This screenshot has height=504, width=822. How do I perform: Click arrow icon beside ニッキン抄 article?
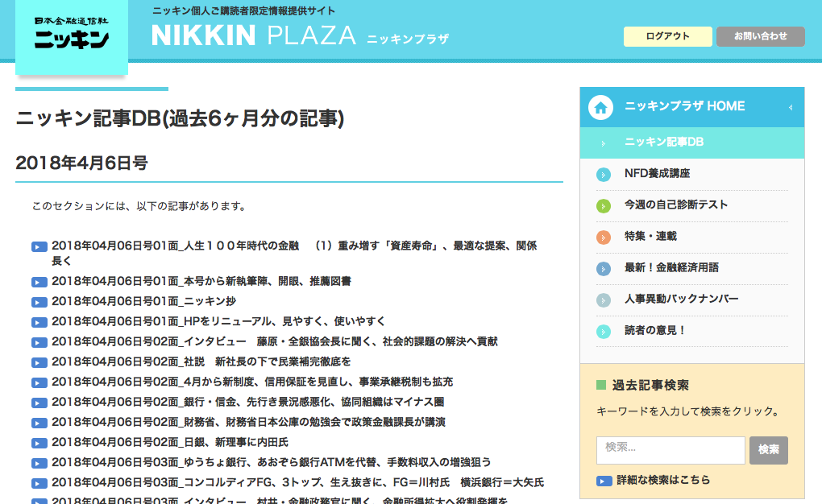tap(39, 302)
